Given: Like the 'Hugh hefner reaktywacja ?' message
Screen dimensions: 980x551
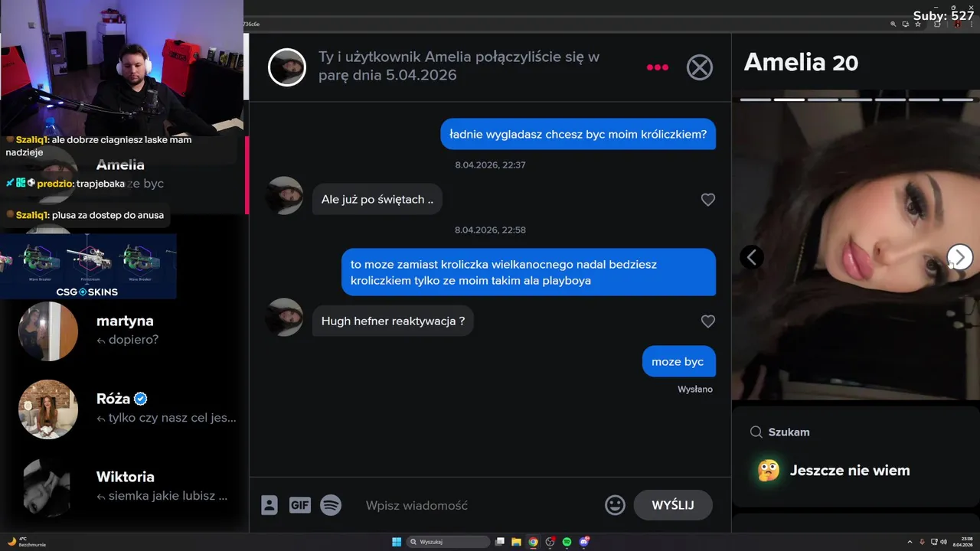Looking at the screenshot, I should coord(708,321).
